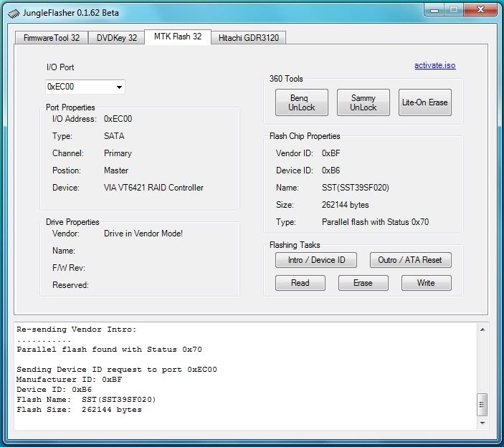
Task: Click the Device ID value '0xB6'
Action: [331, 170]
